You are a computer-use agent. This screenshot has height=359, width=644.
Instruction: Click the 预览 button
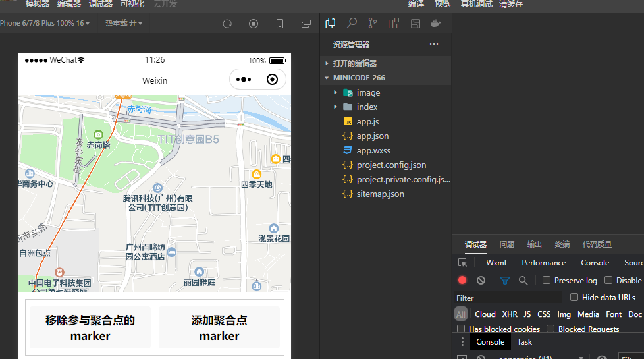pos(443,4)
